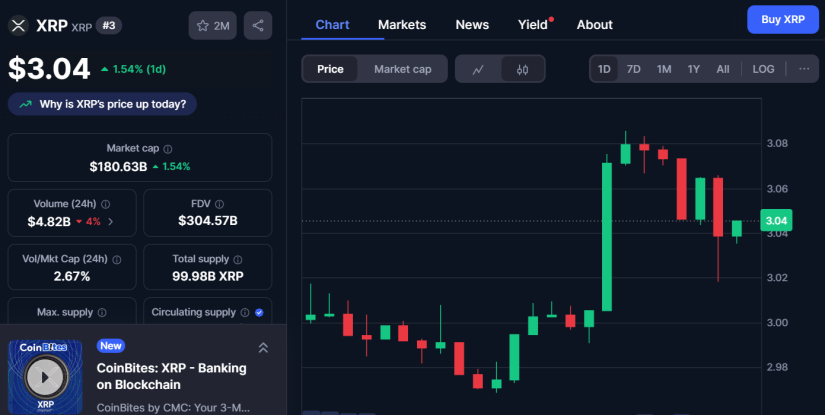Click the 99.98B XRP total supply value

208,276
